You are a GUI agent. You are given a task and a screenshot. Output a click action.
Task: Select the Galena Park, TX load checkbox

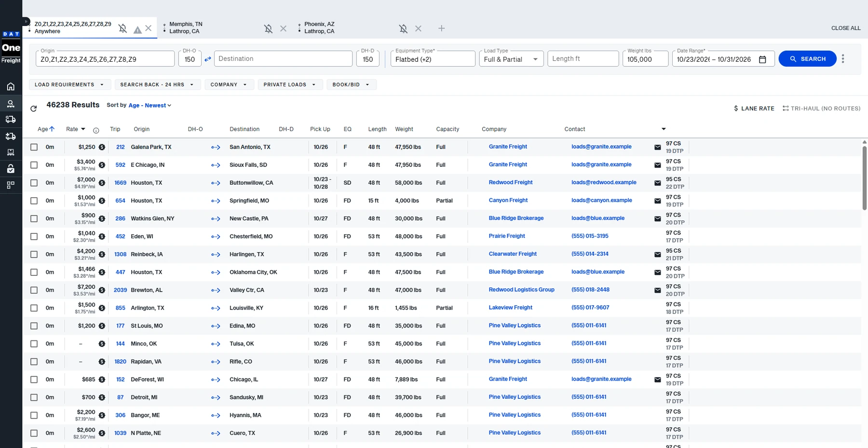point(34,147)
